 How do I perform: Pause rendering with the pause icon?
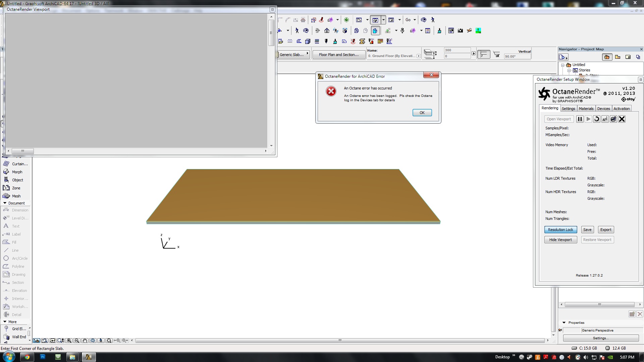pyautogui.click(x=580, y=119)
